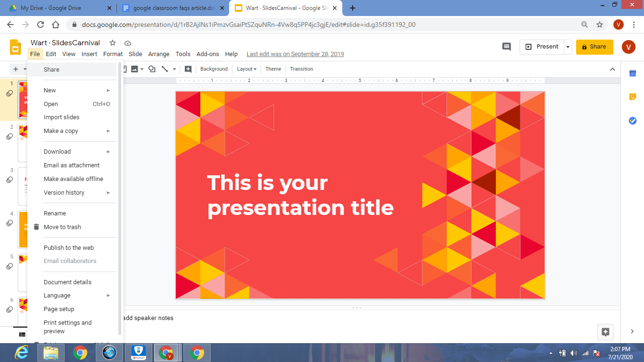Open McAfee app from taskbar
This screenshot has height=362, width=644.
coord(138,353)
